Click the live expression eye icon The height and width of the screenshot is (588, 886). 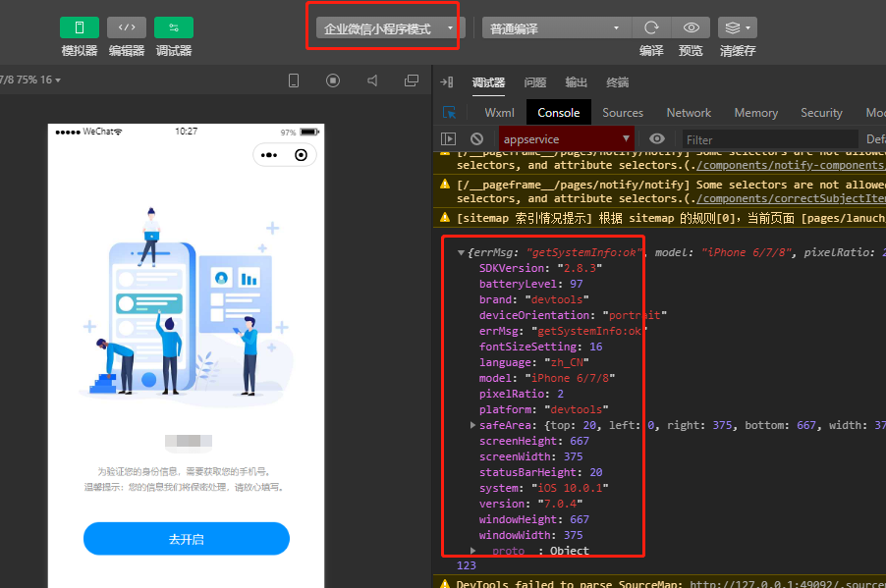click(656, 139)
